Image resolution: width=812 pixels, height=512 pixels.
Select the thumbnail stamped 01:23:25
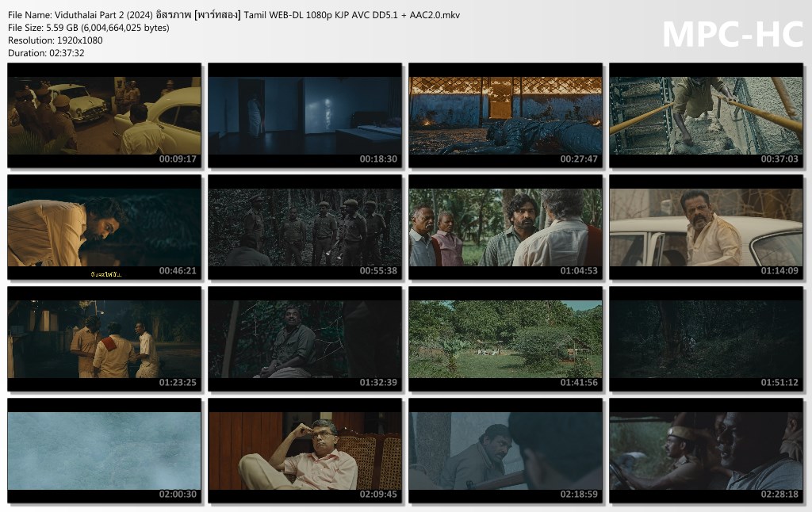coord(104,339)
